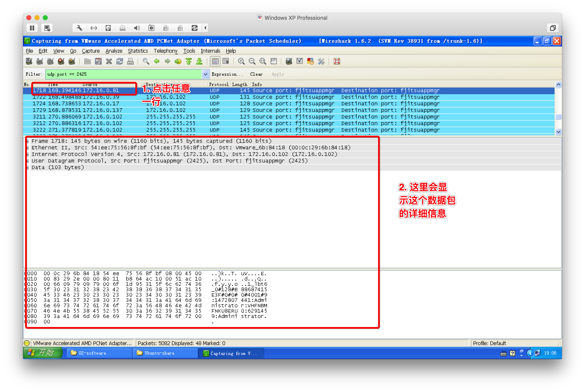
Task: Click the print packets icon
Action: click(x=130, y=61)
